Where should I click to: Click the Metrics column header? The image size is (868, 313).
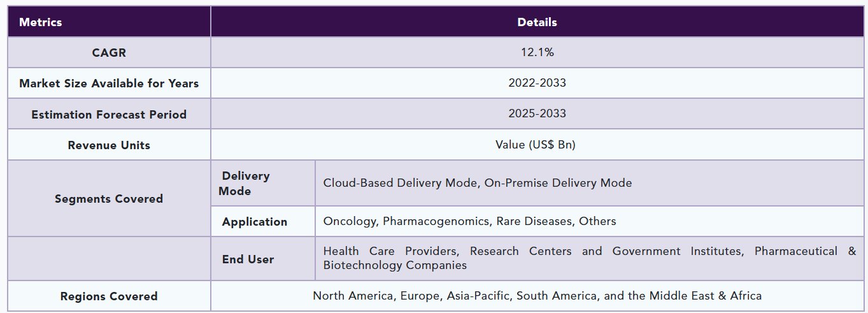point(41,22)
